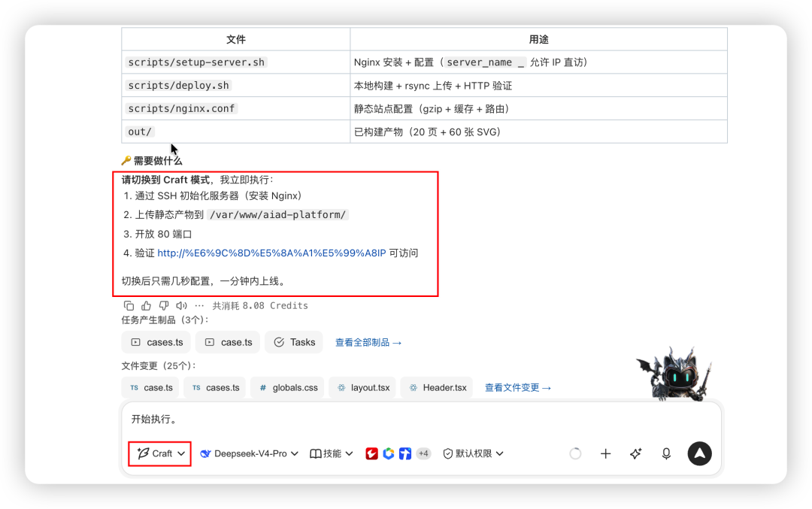
Task: Open the case.ts artifact chip
Action: pos(228,342)
